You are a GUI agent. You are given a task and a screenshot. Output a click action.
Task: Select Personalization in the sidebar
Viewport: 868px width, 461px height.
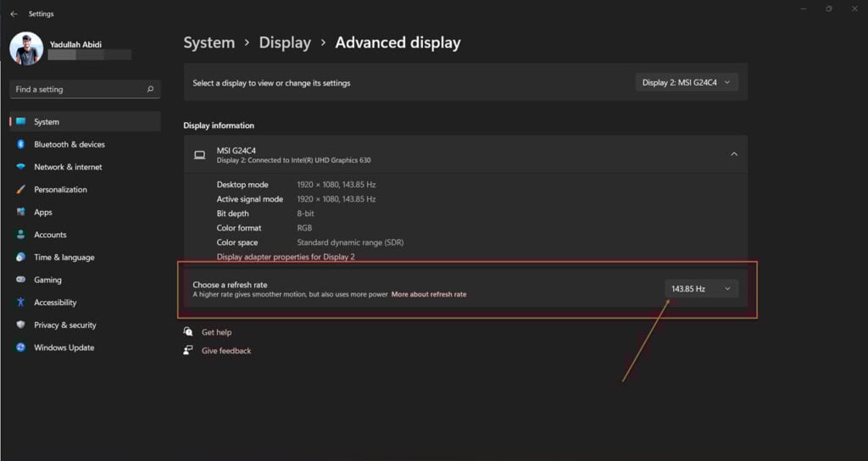86,189
